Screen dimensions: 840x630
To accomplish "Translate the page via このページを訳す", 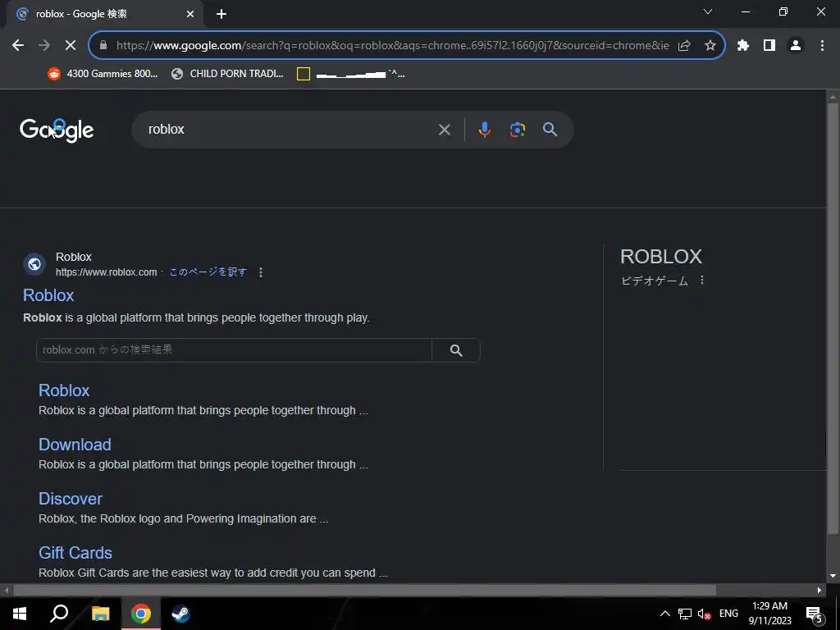I will 208,272.
